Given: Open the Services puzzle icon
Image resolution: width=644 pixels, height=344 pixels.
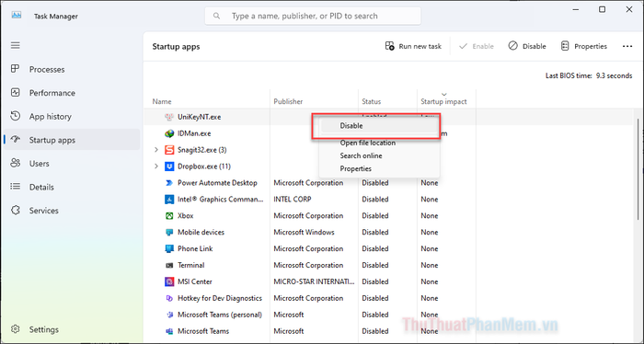Looking at the screenshot, I should 16,211.
